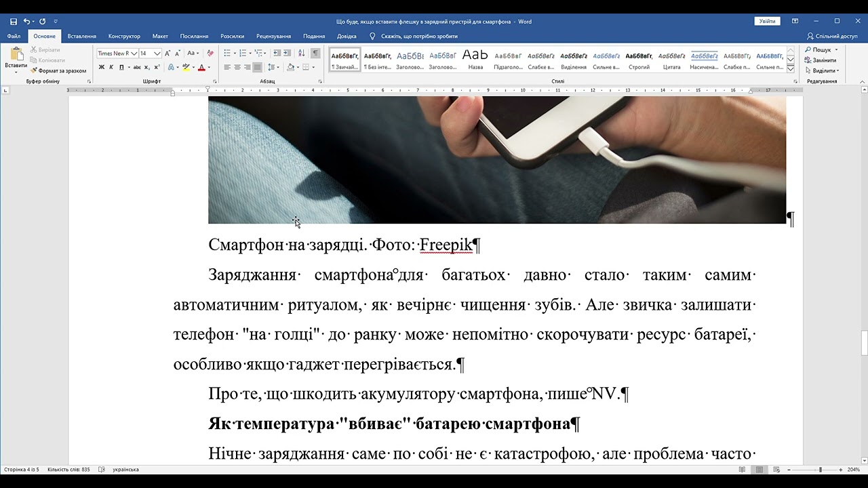This screenshot has width=868, height=488.
Task: Click the Paste (Вставити) clipboard icon
Action: pos(16,55)
